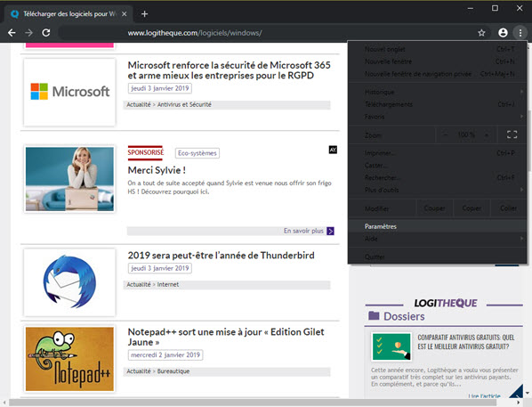Click the horizontal scrollbar left arrow

[4, 403]
